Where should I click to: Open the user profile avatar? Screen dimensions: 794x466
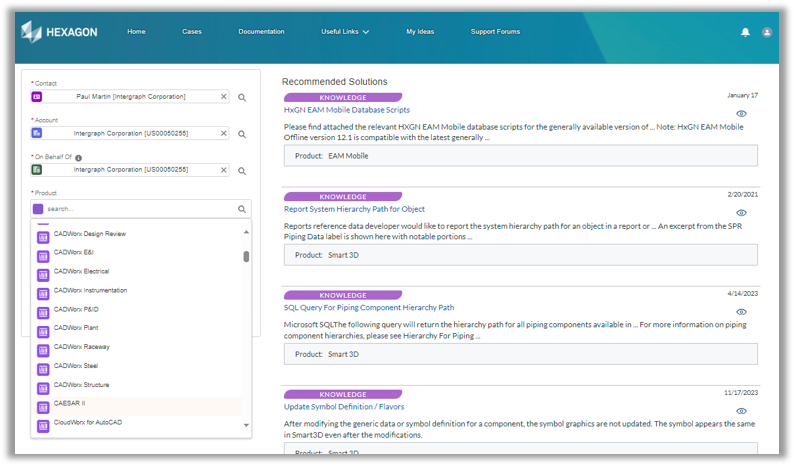[767, 32]
